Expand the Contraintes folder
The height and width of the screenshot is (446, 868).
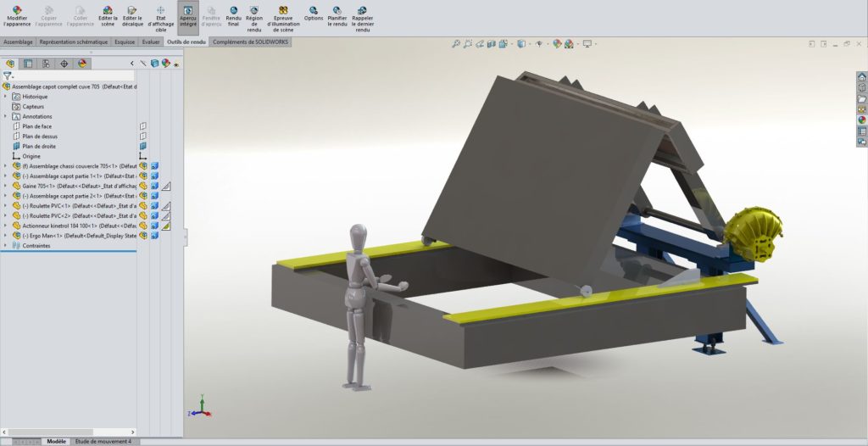pyautogui.click(x=6, y=246)
